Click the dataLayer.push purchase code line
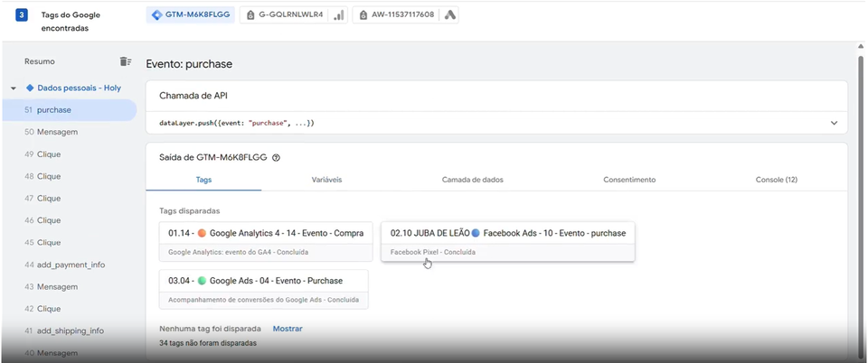The height and width of the screenshot is (363, 868). tap(236, 123)
